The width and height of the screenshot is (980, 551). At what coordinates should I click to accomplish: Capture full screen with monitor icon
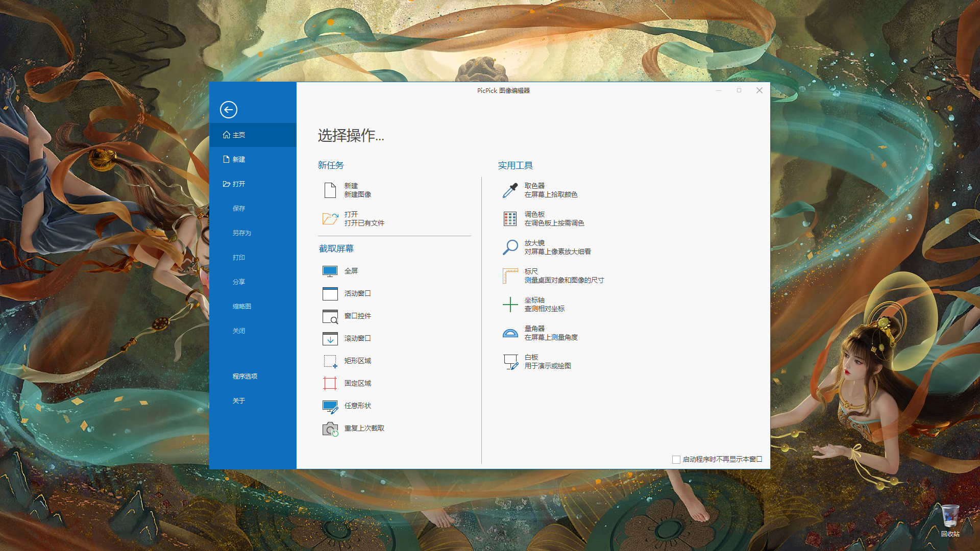coord(330,271)
